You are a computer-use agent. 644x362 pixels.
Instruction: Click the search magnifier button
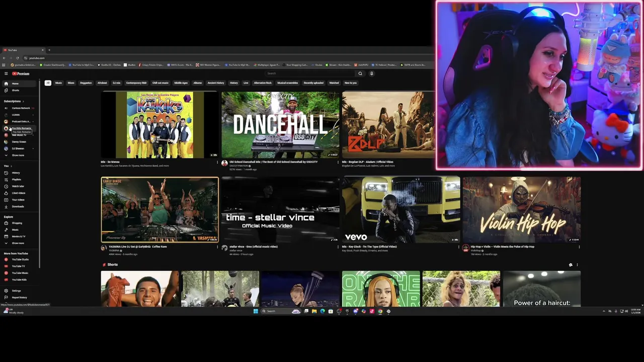360,73
